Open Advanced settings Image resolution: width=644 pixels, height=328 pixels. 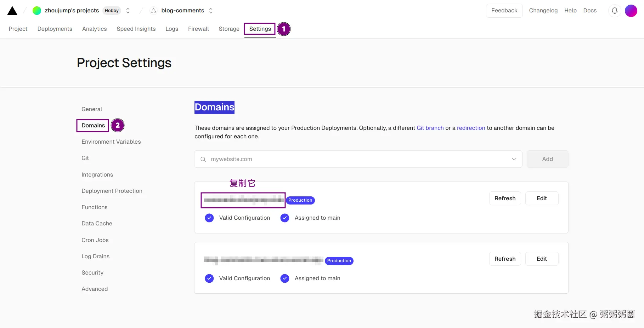click(95, 289)
